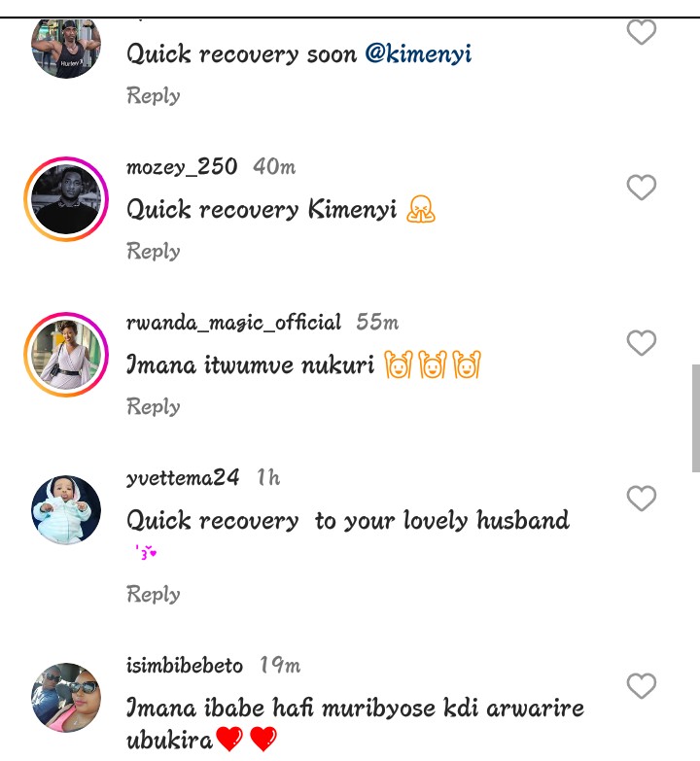Image resolution: width=700 pixels, height=761 pixels.
Task: Reply to "Imana itwumve nukuri" comment
Action: 154,406
